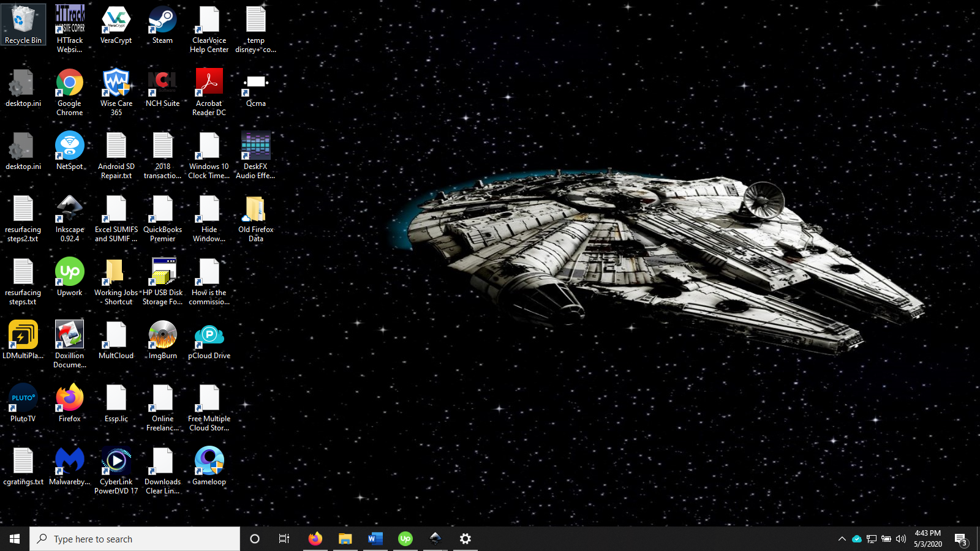Viewport: 980px width, 551px height.
Task: Click the Acrobat Reader DC icon
Action: [x=209, y=92]
